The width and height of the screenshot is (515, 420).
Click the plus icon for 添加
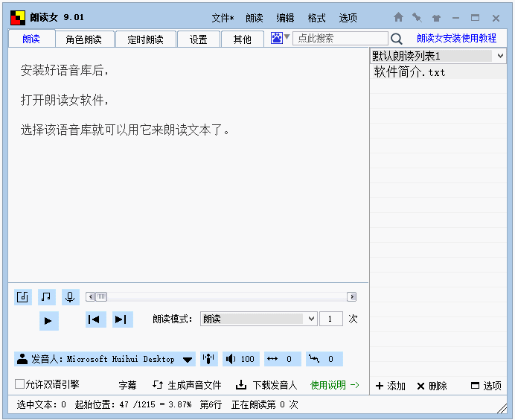[380, 386]
